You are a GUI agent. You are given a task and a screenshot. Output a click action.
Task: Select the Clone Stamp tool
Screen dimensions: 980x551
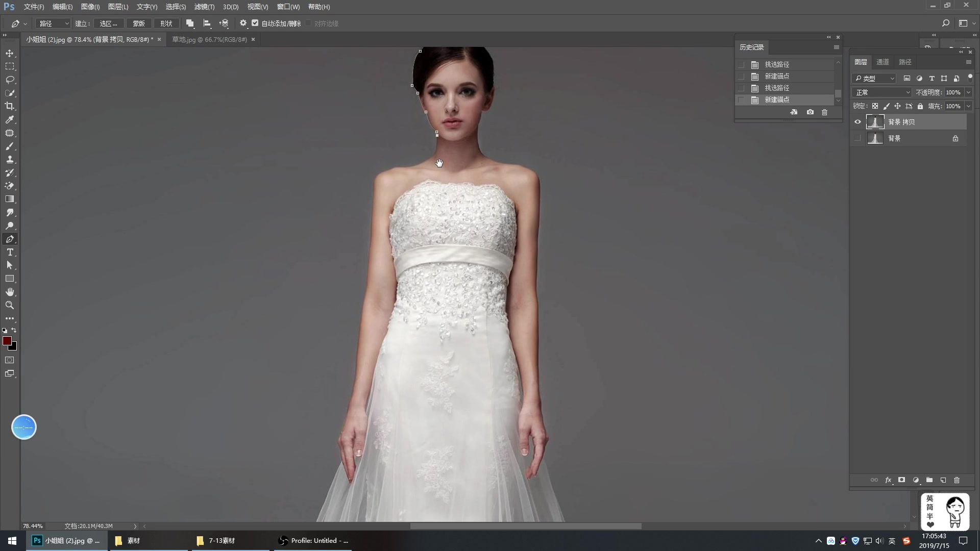coord(10,160)
